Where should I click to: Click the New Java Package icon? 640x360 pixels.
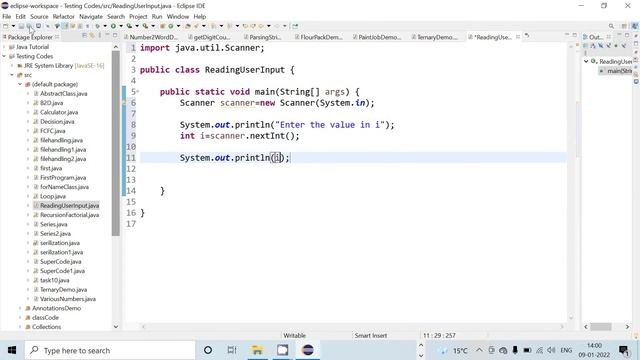pyautogui.click(x=162, y=26)
